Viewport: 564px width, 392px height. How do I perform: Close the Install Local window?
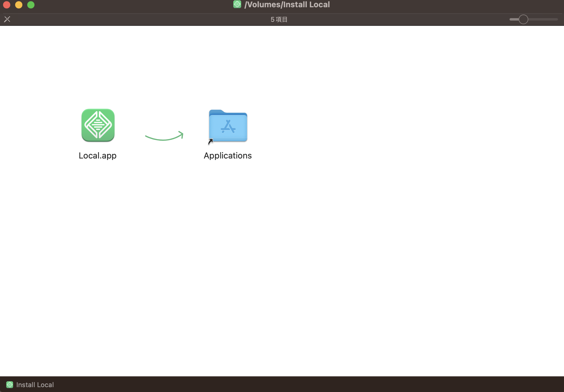7,5
